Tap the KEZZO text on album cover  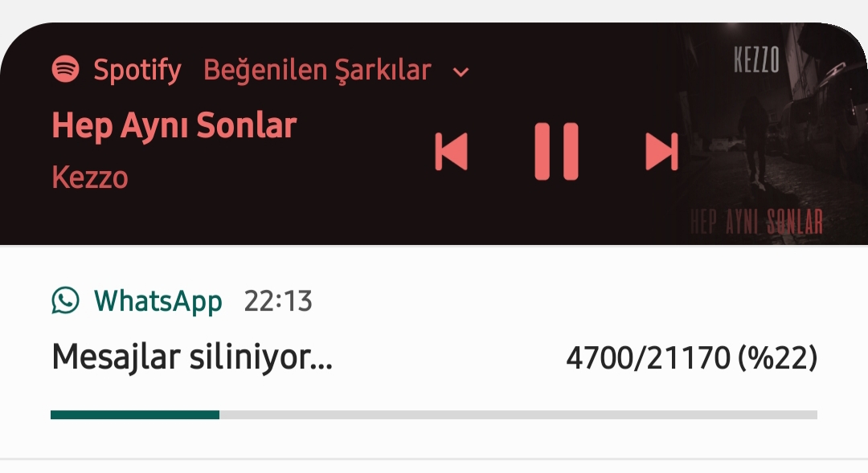pos(757,60)
